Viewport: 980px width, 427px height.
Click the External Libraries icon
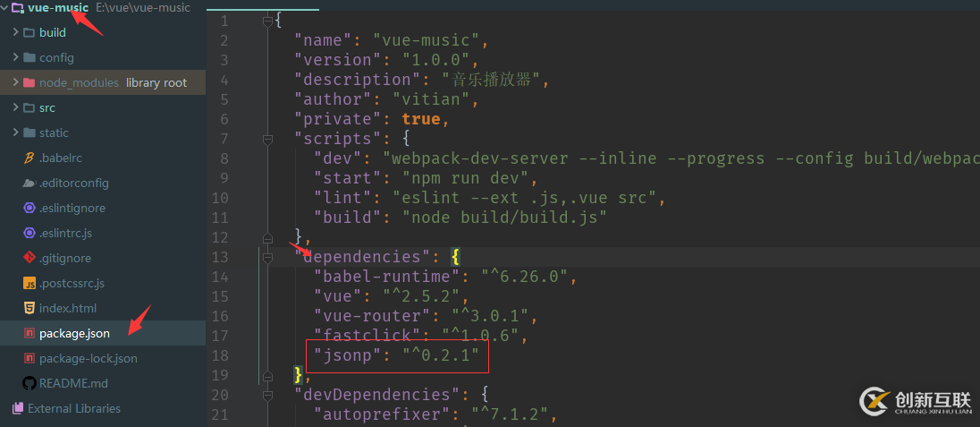click(18, 408)
